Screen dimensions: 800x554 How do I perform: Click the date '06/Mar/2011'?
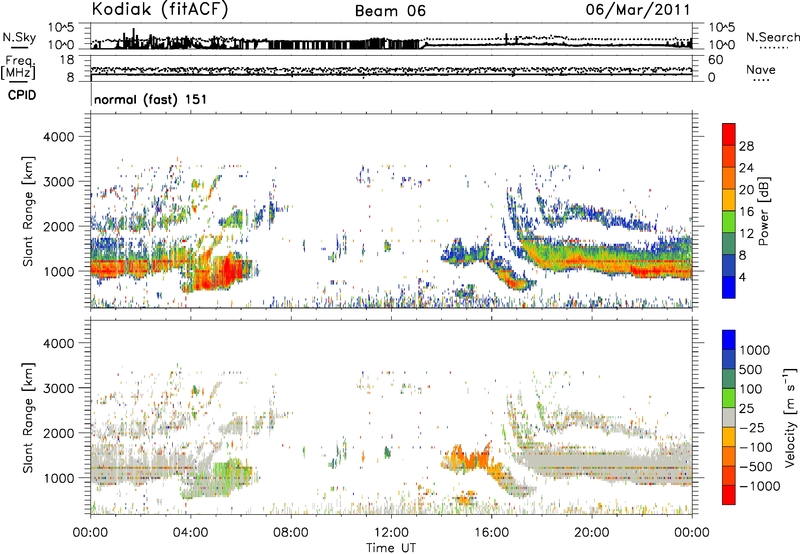coord(637,10)
